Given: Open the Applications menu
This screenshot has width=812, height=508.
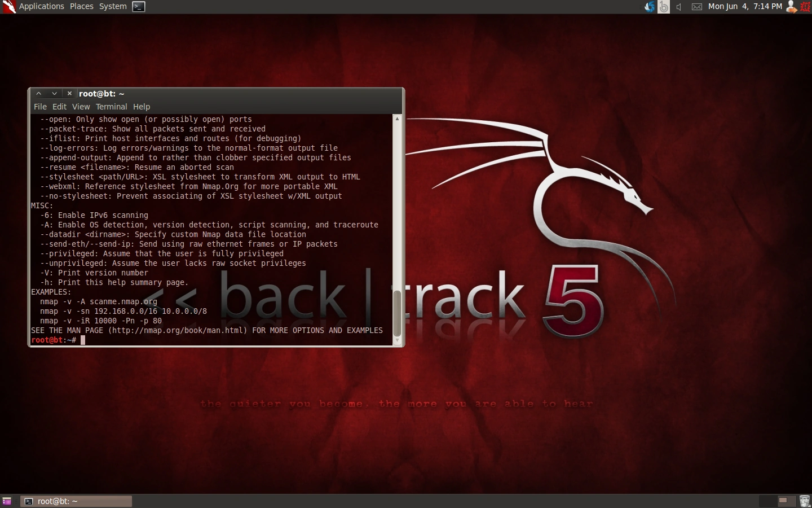Looking at the screenshot, I should pos(42,6).
